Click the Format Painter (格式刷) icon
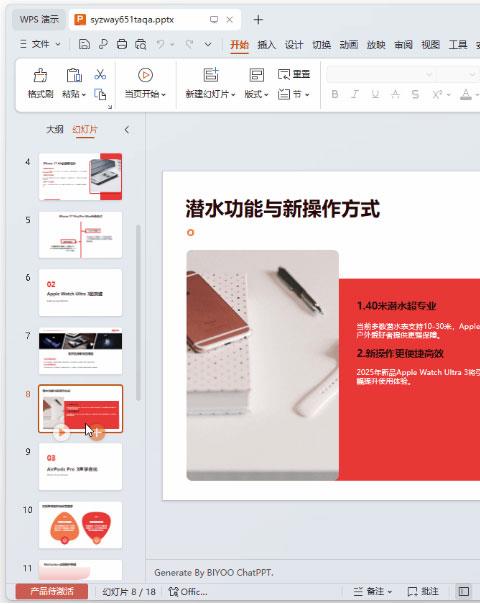 click(x=40, y=76)
